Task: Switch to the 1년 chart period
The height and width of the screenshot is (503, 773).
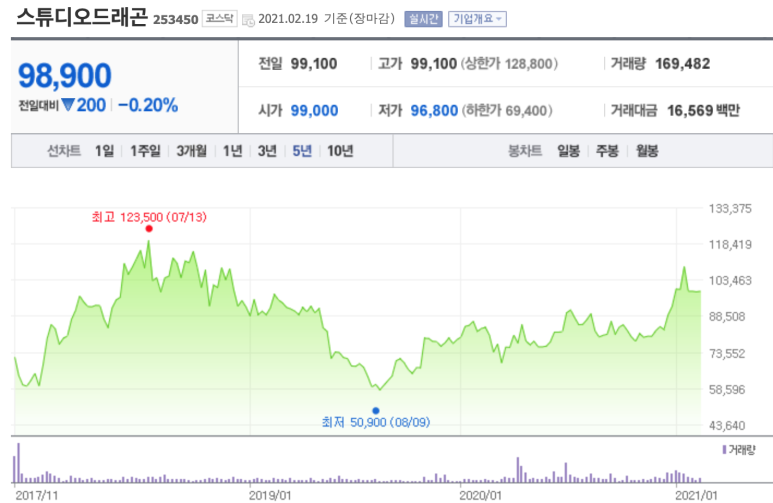Action: click(x=232, y=151)
